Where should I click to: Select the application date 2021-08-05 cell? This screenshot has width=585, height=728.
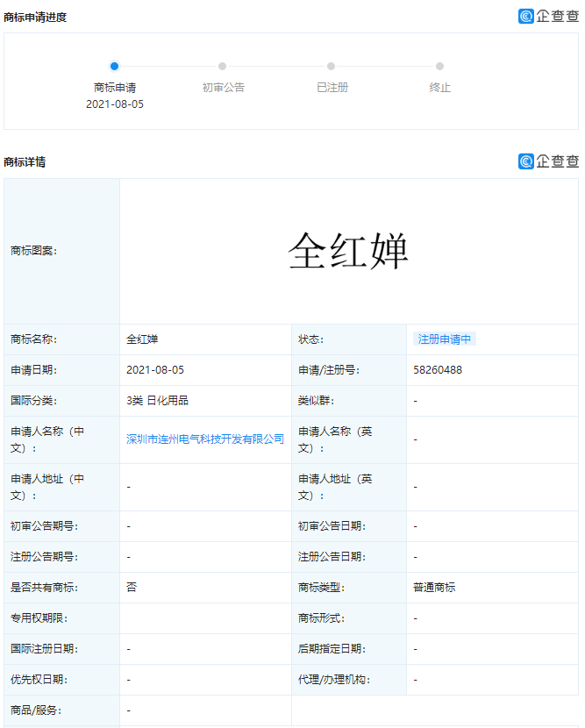[x=155, y=370]
